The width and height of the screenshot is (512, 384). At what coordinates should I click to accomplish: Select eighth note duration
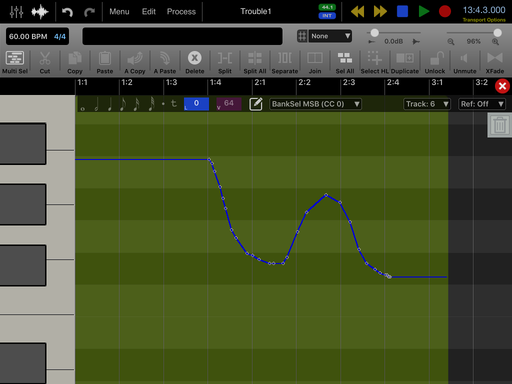click(123, 104)
